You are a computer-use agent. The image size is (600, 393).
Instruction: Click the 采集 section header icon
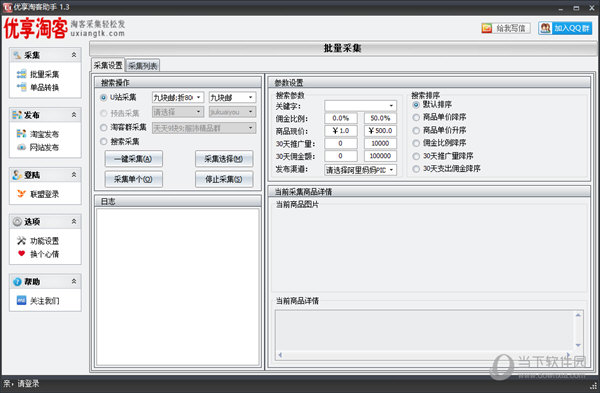17,55
